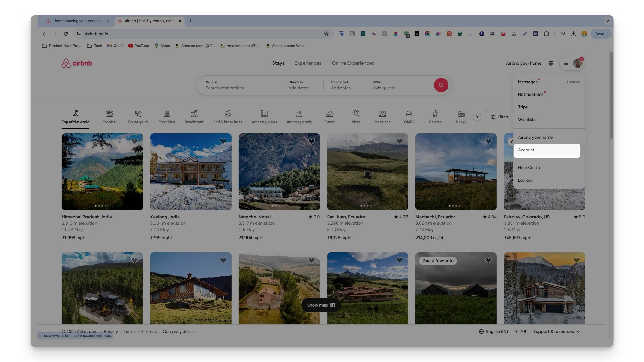Select Trips in the menu

tap(549, 107)
